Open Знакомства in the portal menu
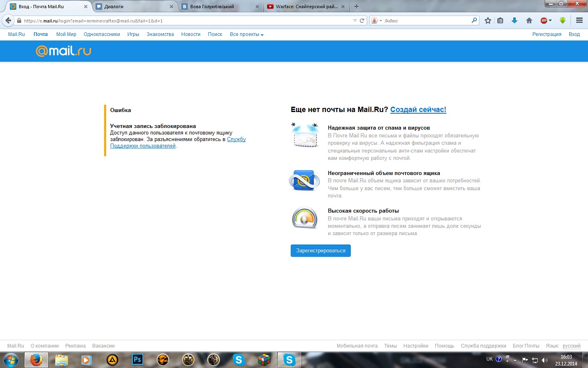588x368 pixels. point(160,34)
